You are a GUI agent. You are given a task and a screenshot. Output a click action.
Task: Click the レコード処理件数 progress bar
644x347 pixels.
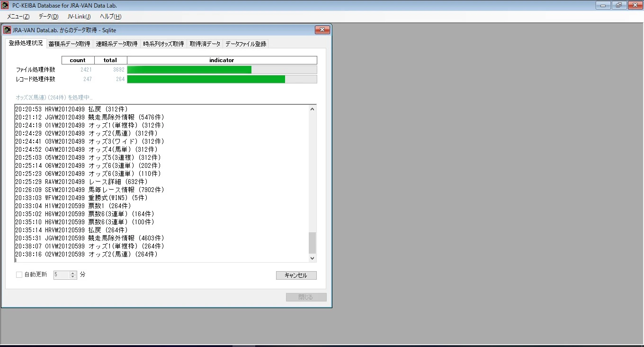(222, 79)
